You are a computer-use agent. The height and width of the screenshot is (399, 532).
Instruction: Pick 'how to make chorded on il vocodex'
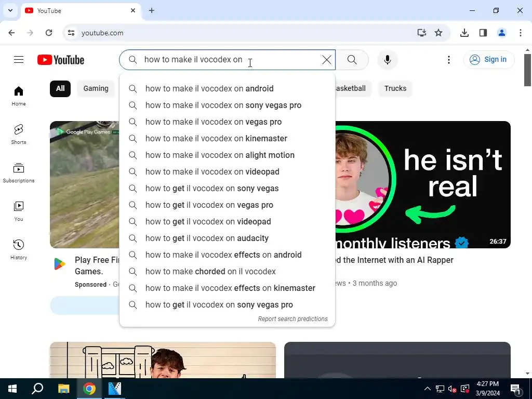tap(228, 271)
